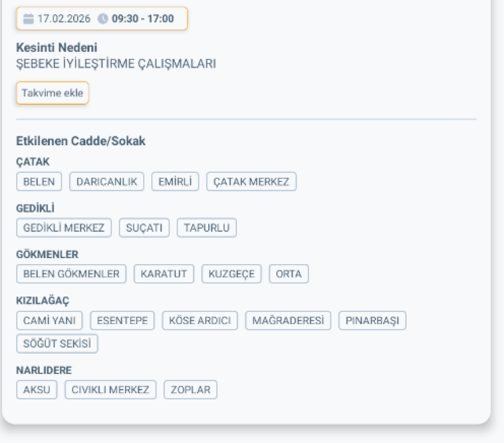Image resolution: width=504 pixels, height=443 pixels.
Task: Select the TAPURLU tag
Action: coord(207,228)
